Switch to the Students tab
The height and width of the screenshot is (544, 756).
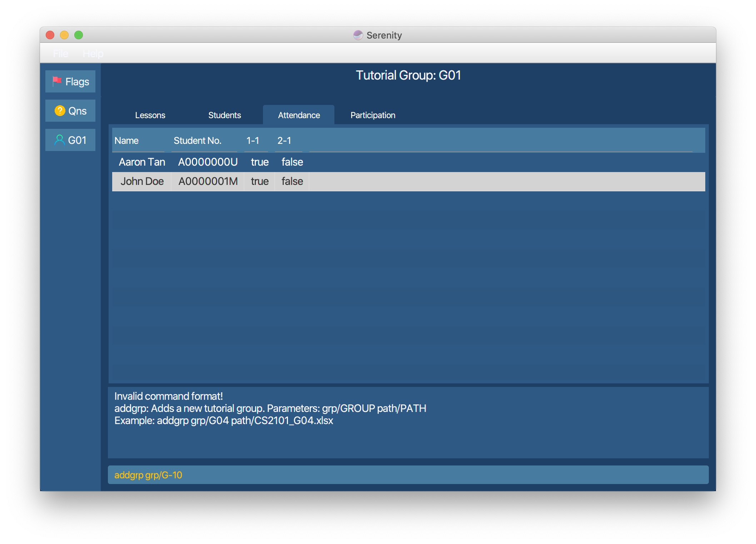[x=224, y=115]
